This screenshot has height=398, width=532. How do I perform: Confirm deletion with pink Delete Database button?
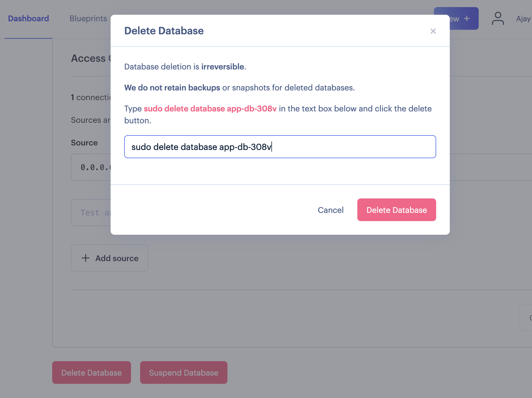click(396, 210)
